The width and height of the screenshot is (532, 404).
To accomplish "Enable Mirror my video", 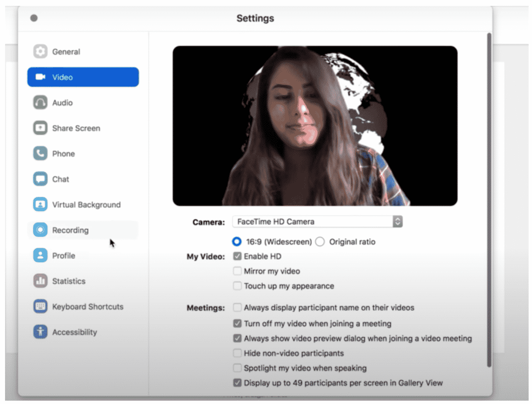I will [x=237, y=271].
